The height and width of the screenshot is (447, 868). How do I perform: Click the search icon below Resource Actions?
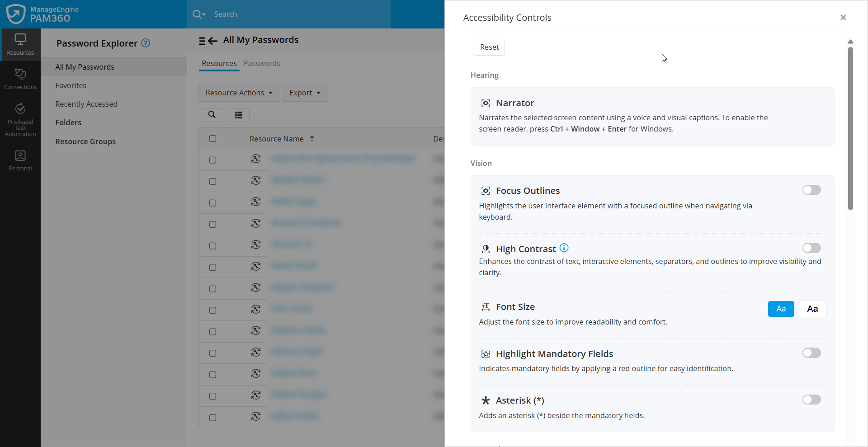212,115
